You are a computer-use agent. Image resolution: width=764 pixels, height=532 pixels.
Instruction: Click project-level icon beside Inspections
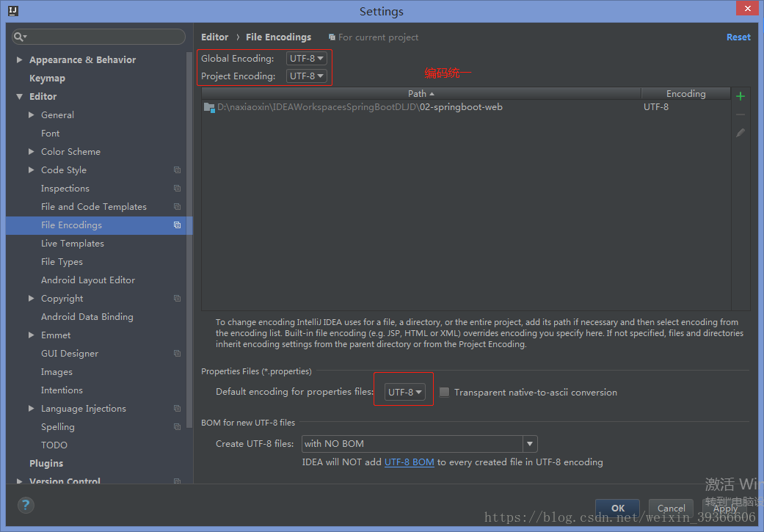point(178,189)
